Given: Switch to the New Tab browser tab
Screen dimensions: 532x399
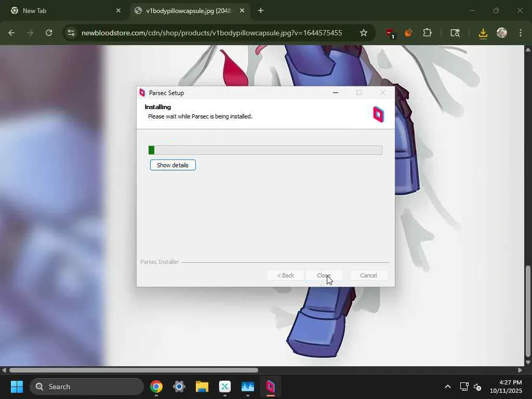Looking at the screenshot, I should tap(64, 11).
